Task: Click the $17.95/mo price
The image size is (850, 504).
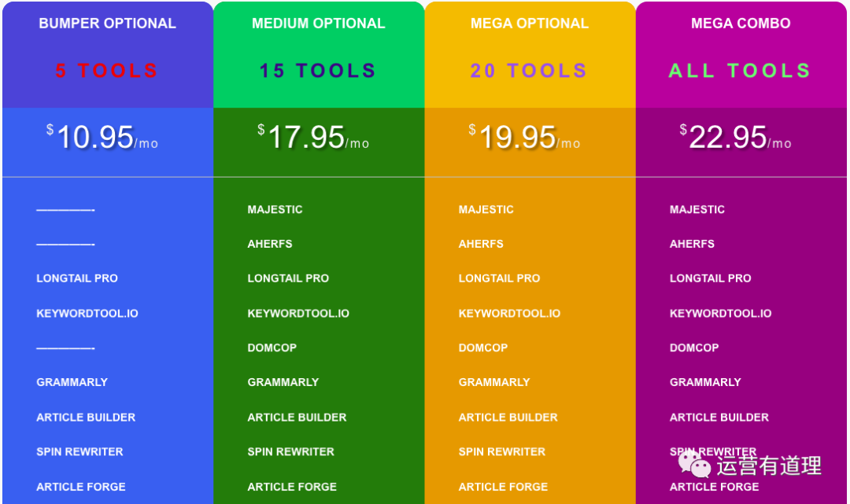Action: point(313,137)
